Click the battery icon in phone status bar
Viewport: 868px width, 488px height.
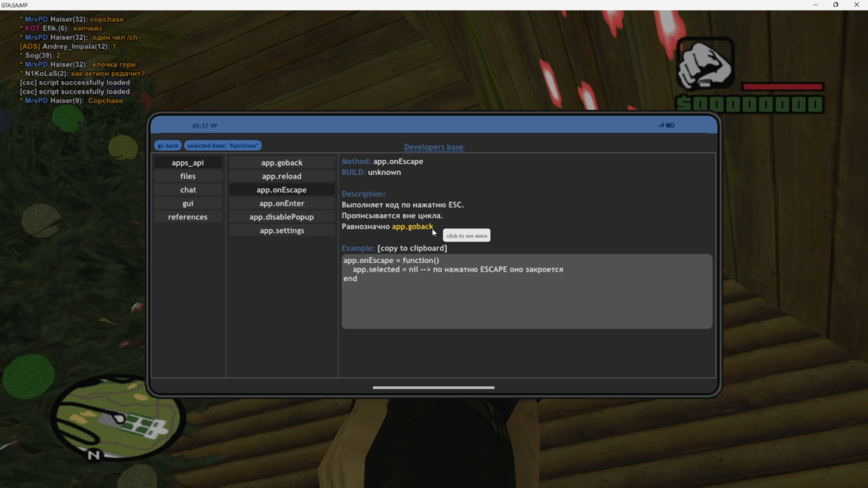point(670,125)
